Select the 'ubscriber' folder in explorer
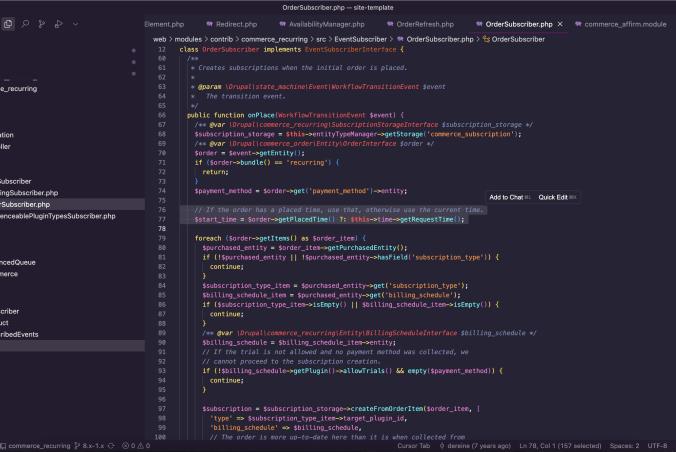Screen dimensions: 676x452 (x=16, y=181)
